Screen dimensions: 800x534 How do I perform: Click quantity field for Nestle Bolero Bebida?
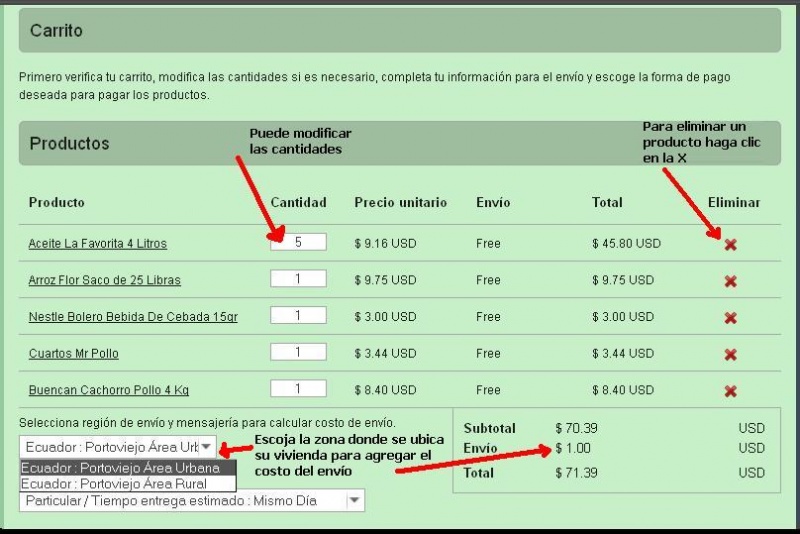pos(298,316)
